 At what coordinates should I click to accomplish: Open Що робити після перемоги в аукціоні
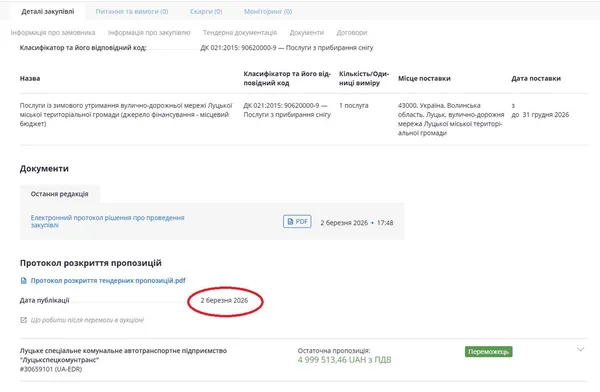click(x=87, y=320)
